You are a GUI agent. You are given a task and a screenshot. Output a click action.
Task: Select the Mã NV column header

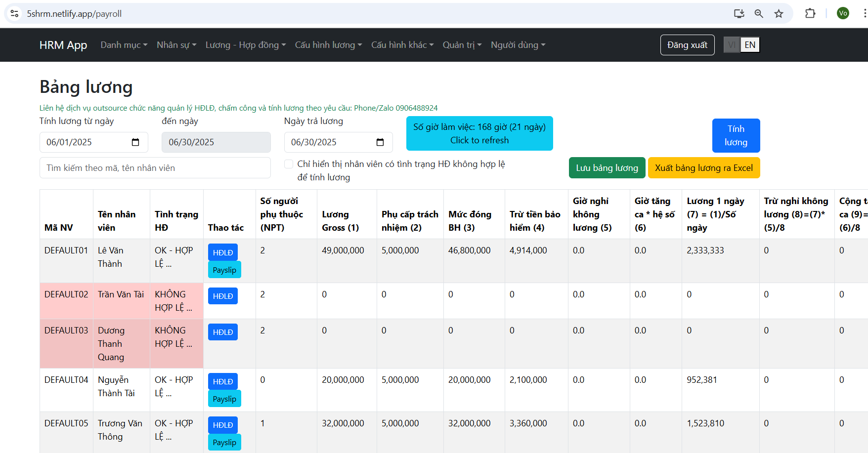(66, 214)
